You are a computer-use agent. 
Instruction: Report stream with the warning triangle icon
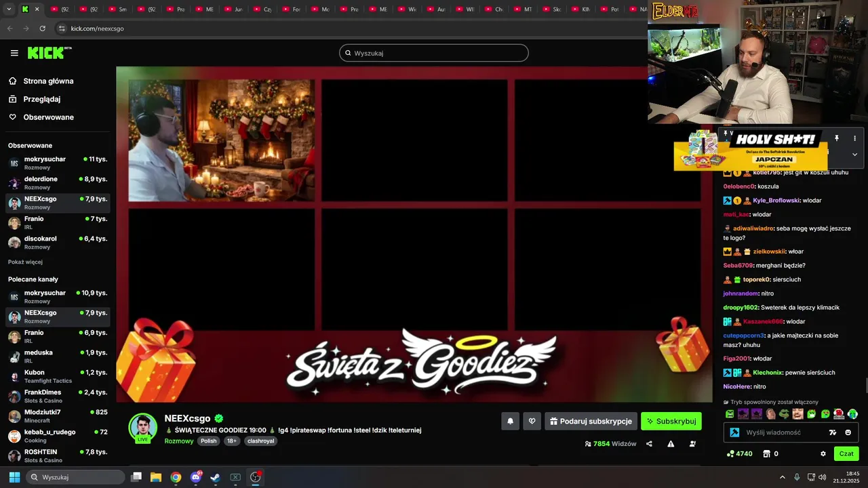coord(671,444)
